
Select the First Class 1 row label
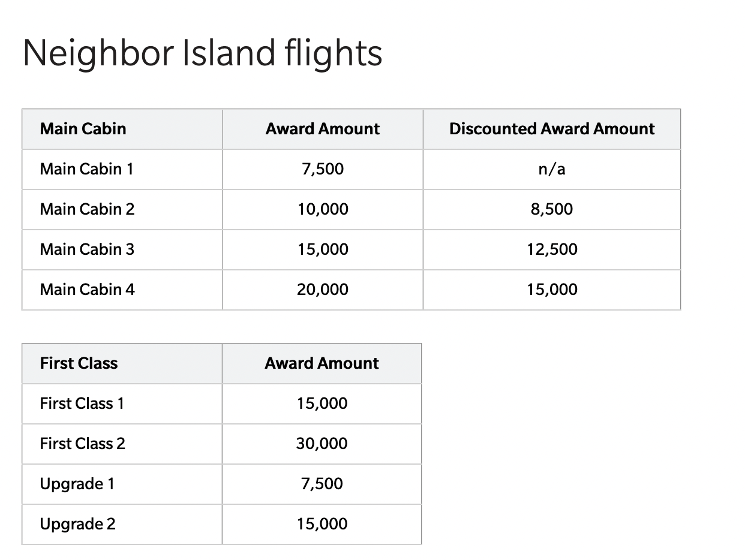(82, 404)
